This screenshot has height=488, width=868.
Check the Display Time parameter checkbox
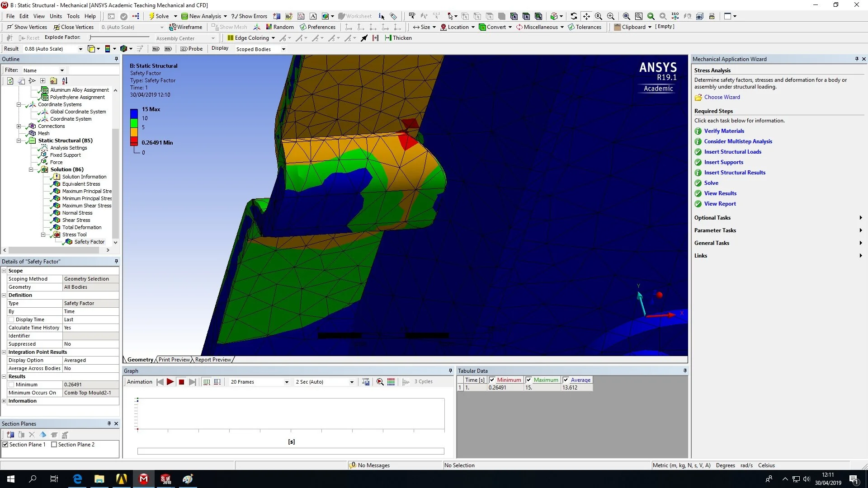(x=11, y=319)
